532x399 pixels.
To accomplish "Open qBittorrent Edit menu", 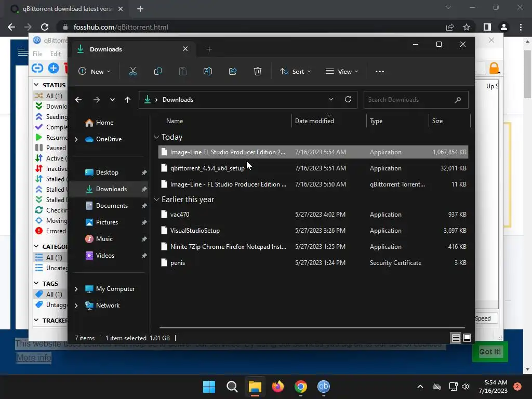I will tap(55, 54).
